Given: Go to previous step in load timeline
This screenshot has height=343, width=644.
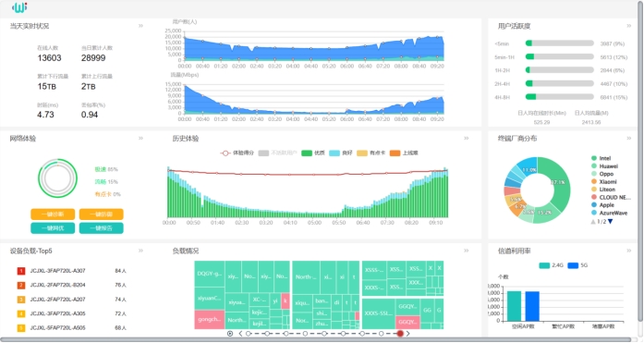Looking at the screenshot, I should pos(240,334).
